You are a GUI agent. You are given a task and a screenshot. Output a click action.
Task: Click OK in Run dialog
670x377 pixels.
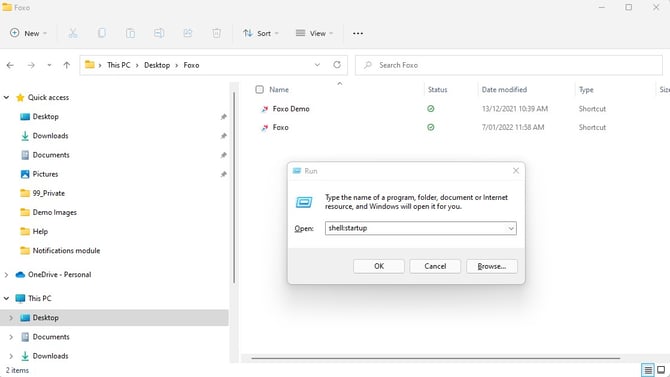click(379, 266)
